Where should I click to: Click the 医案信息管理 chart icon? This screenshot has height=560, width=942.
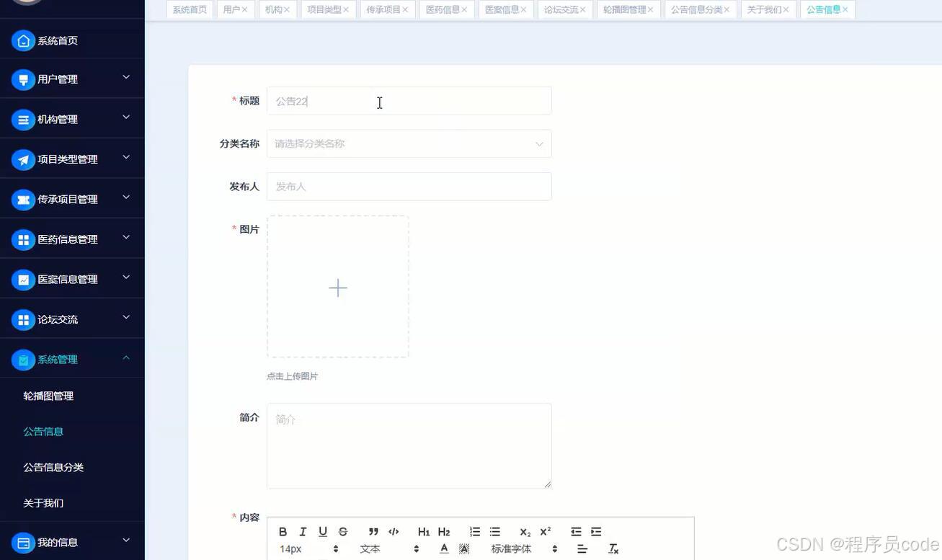click(24, 280)
